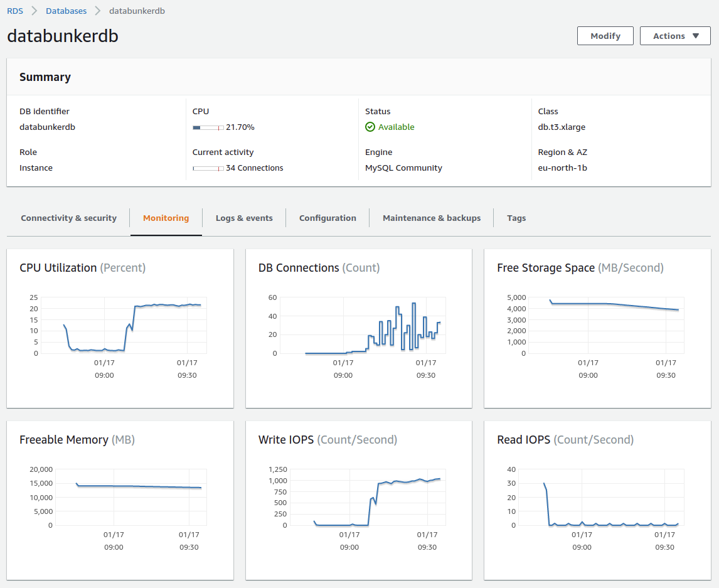Select the Maintenance & backups tab
Screen dimensions: 719x588
tap(431, 218)
